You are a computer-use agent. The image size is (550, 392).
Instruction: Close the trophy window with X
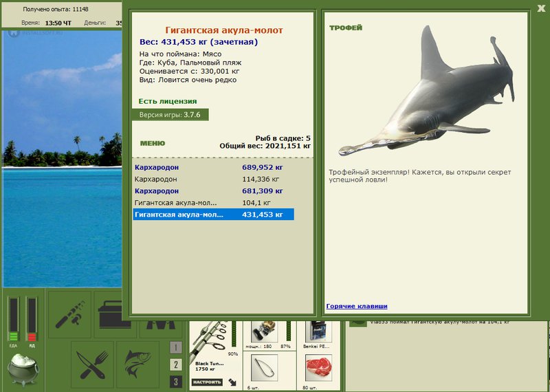541,8
